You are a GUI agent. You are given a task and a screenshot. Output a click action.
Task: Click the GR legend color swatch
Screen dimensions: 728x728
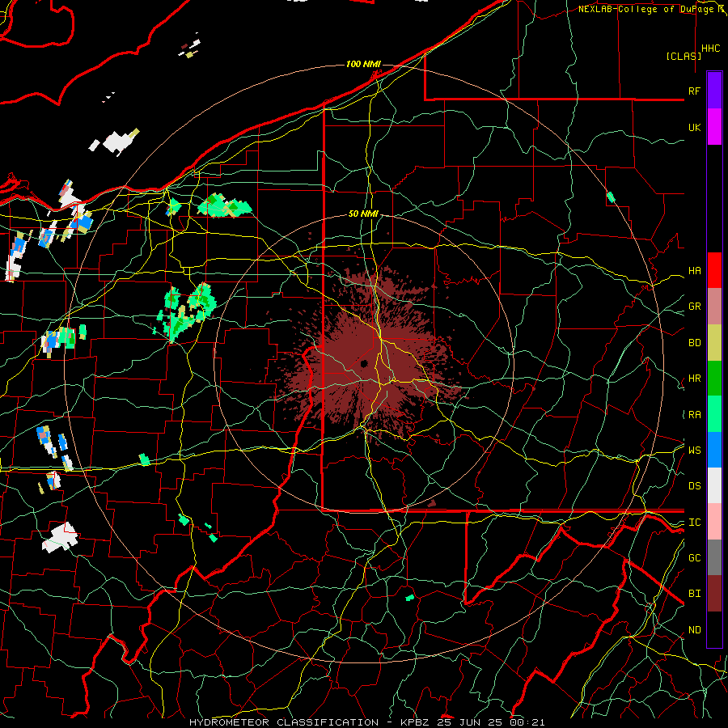click(714, 307)
